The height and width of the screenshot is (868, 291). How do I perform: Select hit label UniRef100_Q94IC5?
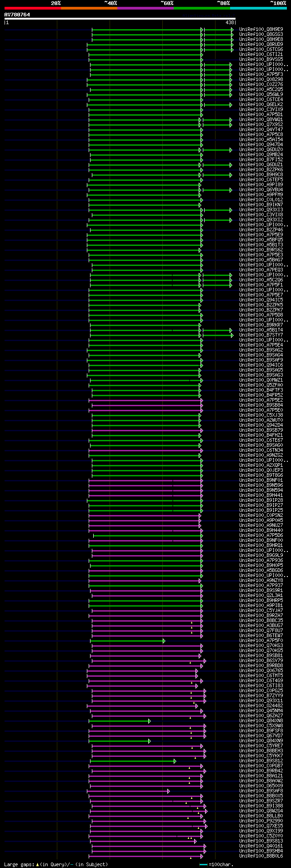coord(261,300)
